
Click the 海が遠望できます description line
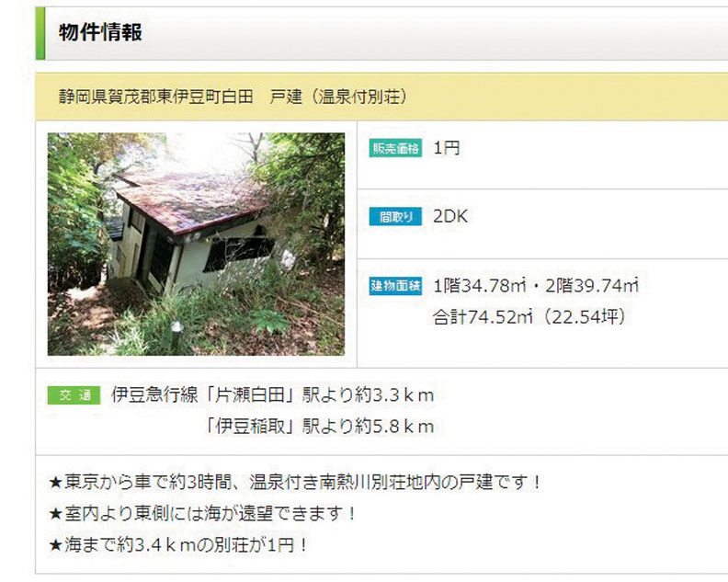202,514
